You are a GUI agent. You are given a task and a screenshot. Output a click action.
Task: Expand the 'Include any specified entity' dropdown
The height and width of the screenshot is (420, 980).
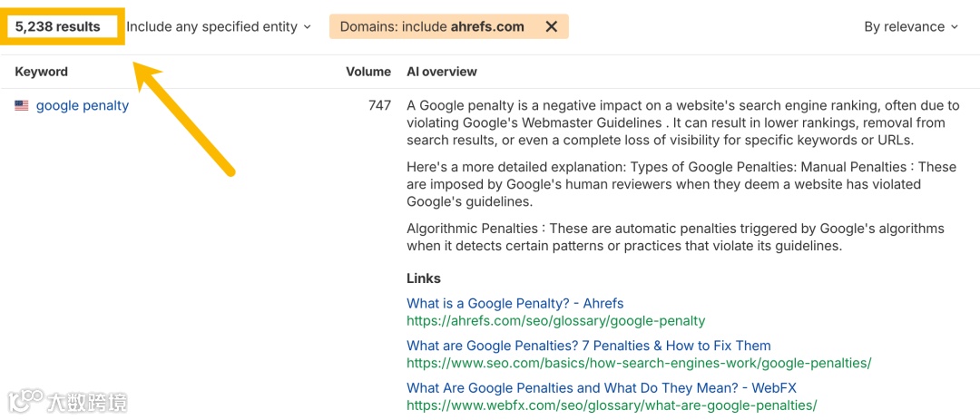(x=219, y=27)
